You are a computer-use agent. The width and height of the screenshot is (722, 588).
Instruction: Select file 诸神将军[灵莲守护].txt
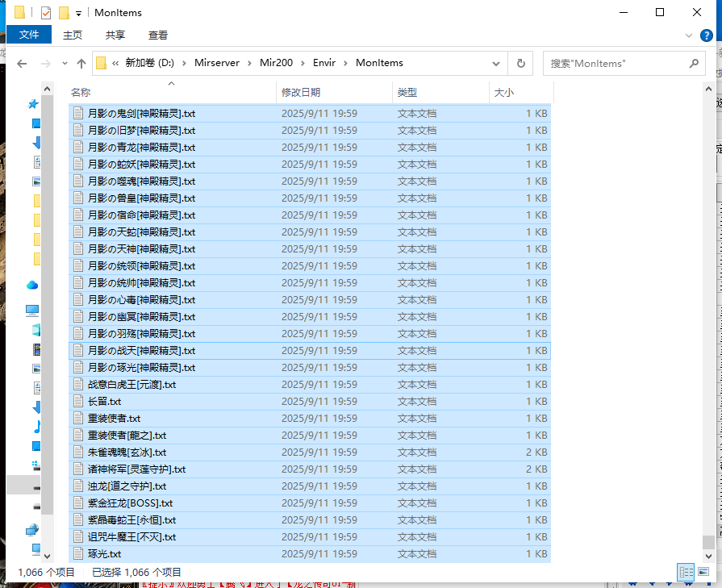[x=310, y=469]
